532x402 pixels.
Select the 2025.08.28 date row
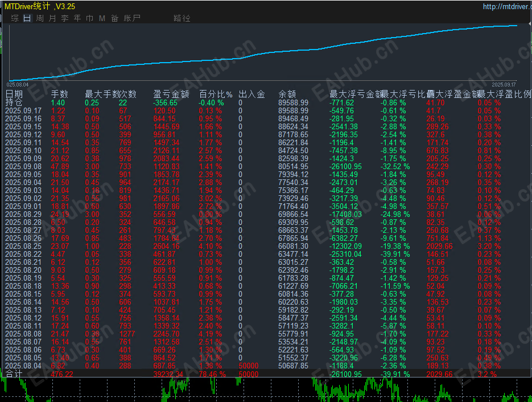pyautogui.click(x=23, y=223)
